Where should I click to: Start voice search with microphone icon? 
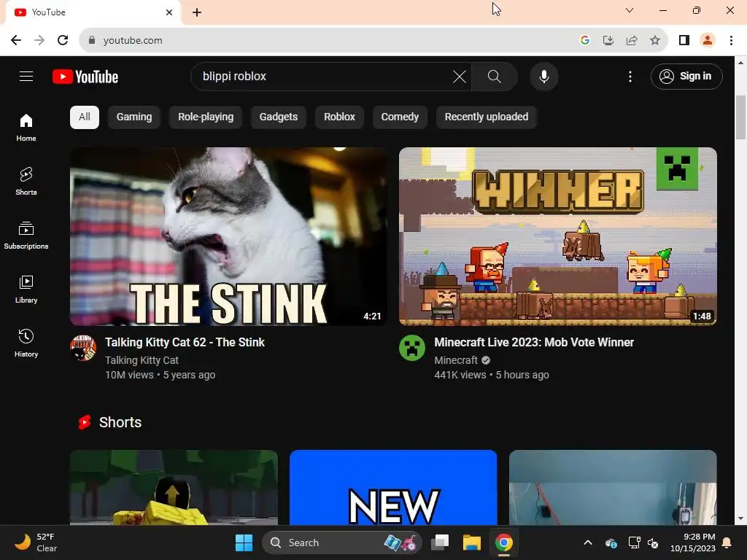(543, 77)
